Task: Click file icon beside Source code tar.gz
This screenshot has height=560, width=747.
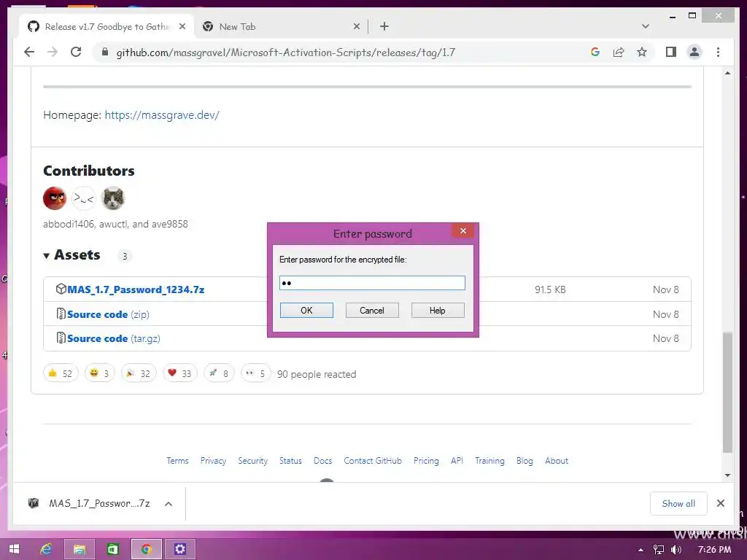Action: click(61, 338)
